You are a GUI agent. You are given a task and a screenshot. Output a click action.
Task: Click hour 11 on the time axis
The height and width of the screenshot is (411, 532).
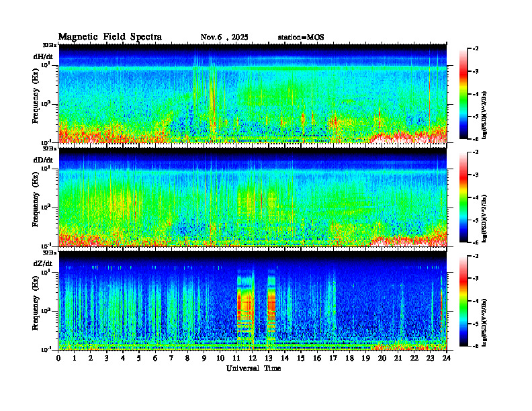coord(236,358)
